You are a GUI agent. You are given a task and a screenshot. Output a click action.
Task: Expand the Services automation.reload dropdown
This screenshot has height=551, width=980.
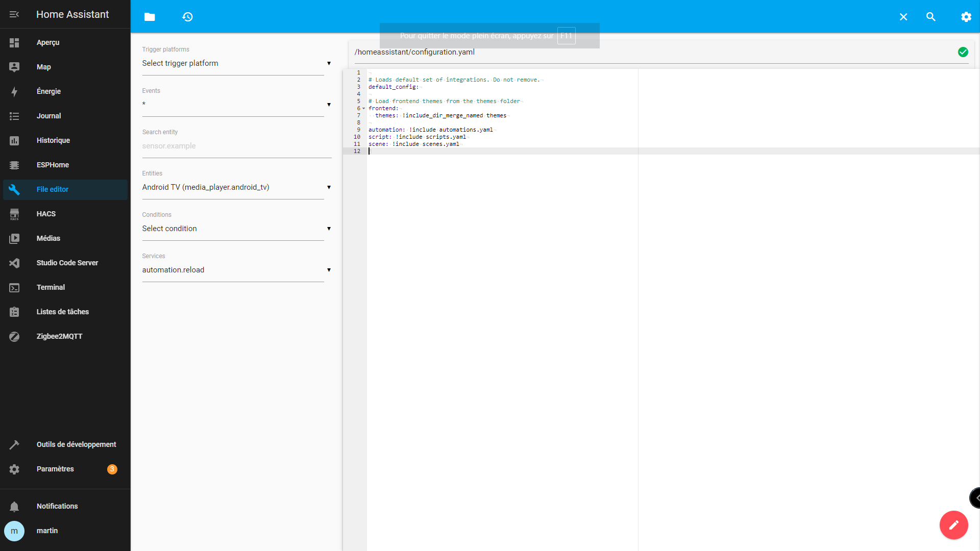[x=236, y=270]
